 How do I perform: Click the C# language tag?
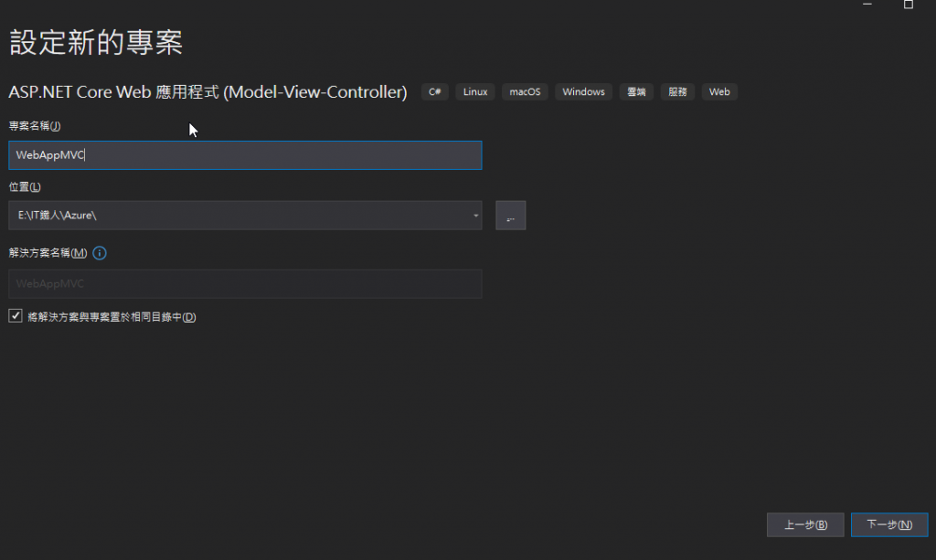coord(435,91)
